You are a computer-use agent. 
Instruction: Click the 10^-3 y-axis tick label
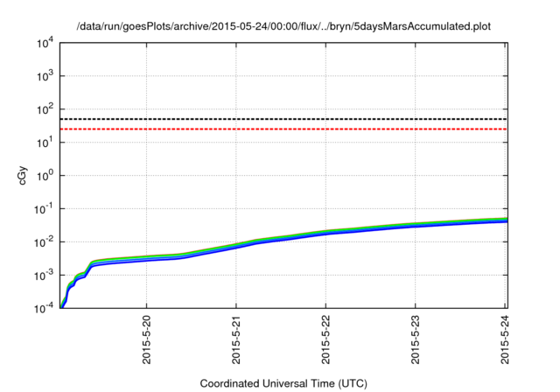coord(44,276)
